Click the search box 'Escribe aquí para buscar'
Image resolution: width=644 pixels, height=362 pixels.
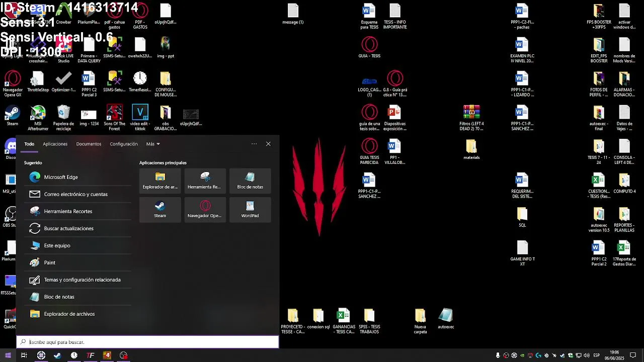coord(148,342)
